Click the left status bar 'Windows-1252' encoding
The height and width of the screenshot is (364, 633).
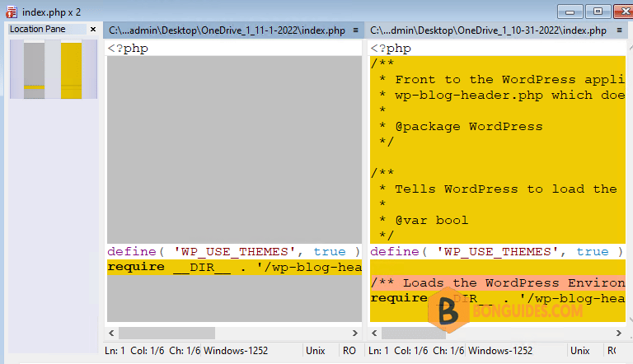click(236, 351)
